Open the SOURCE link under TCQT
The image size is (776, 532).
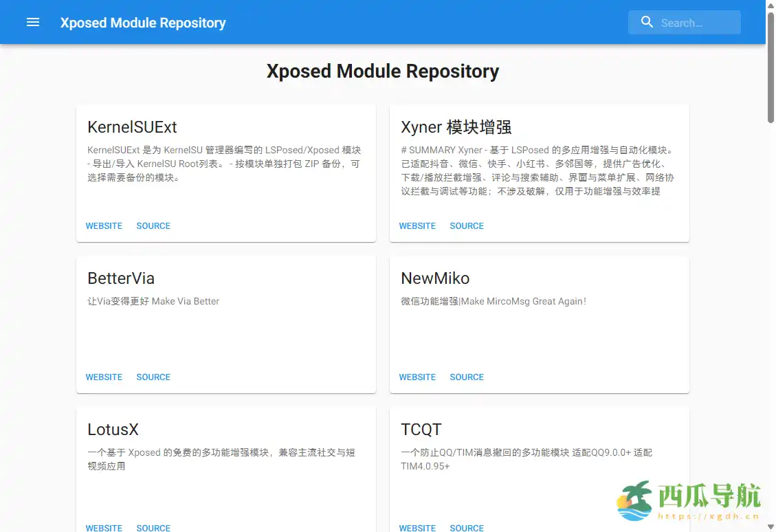(467, 527)
